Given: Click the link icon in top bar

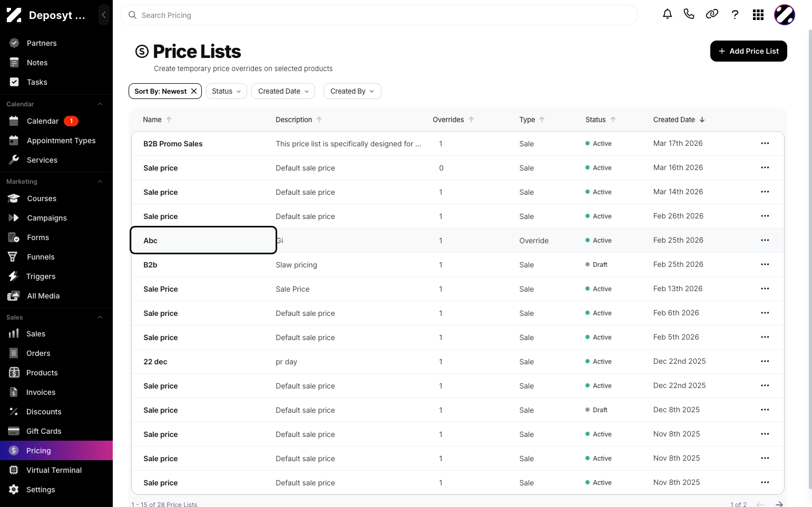Looking at the screenshot, I should (712, 14).
